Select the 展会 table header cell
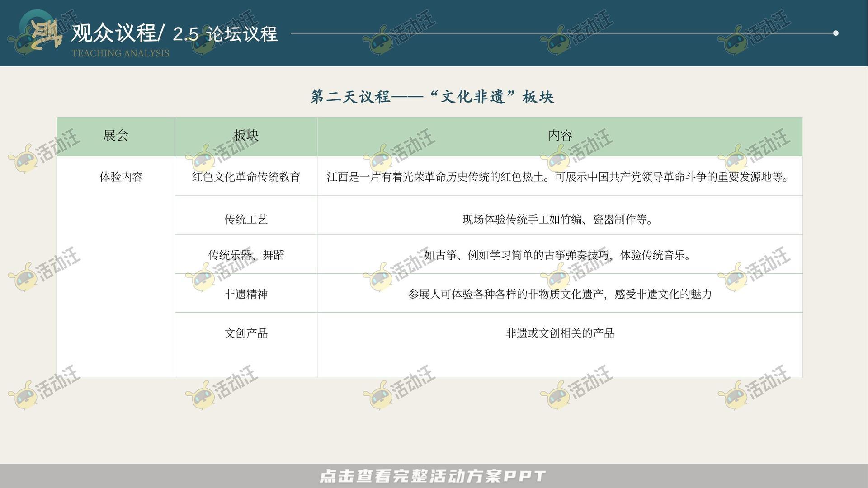The height and width of the screenshot is (488, 868). (x=115, y=136)
